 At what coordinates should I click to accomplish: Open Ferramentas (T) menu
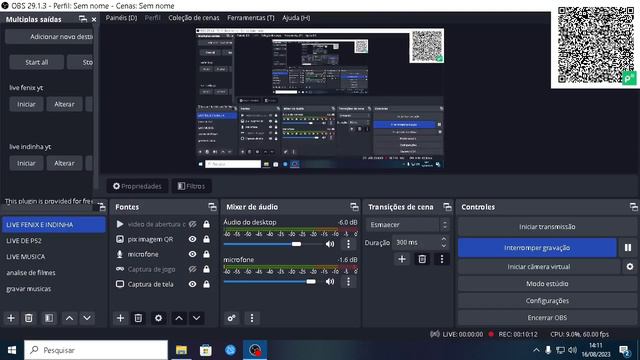(251, 18)
